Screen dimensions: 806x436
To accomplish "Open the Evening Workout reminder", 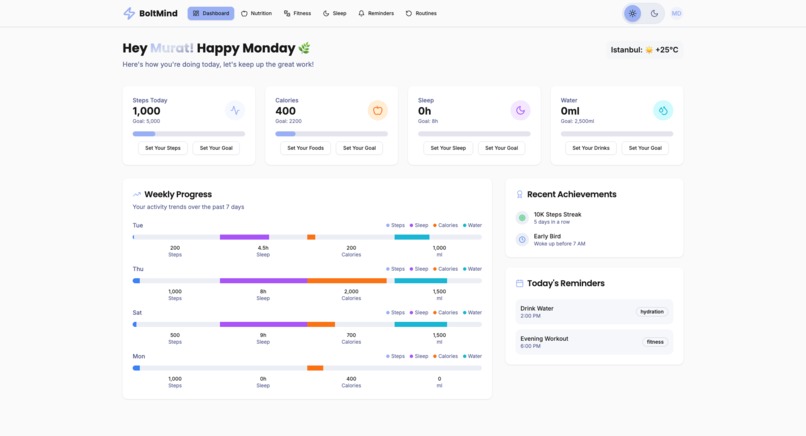I will (x=594, y=342).
